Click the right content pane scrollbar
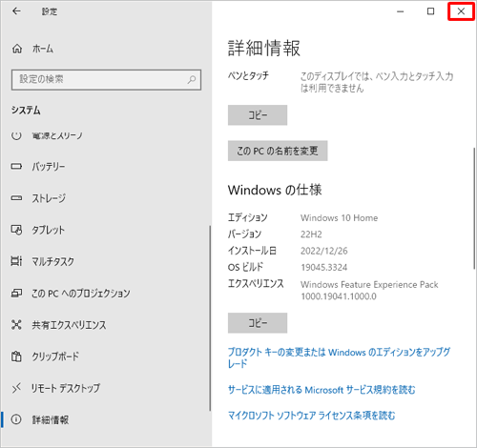Viewport: 477px width, 448px height. (474, 210)
